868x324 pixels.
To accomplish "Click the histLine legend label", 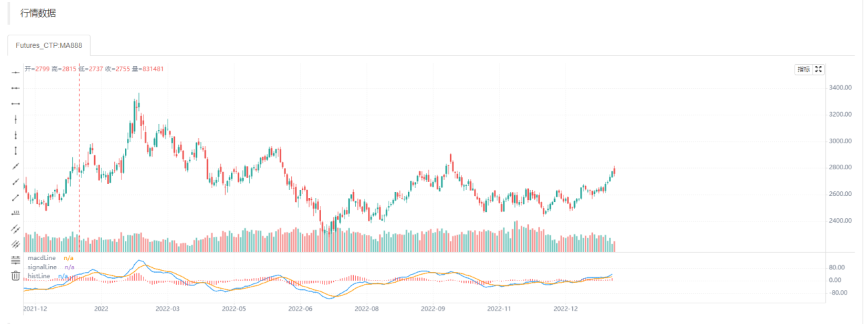I will 39,275.
